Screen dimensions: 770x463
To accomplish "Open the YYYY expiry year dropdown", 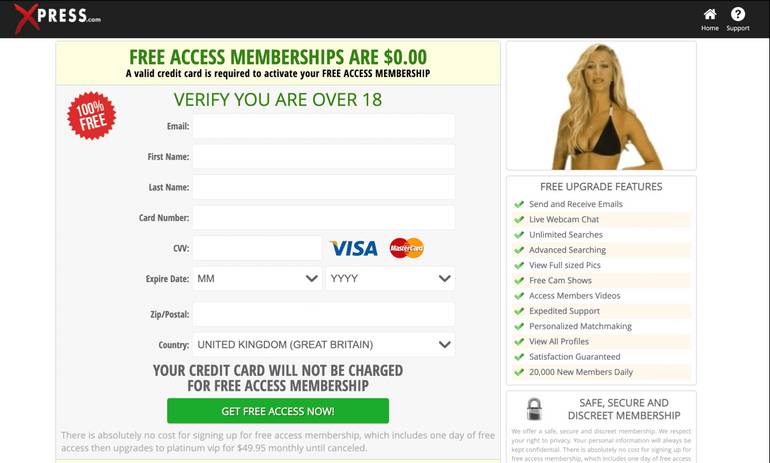I will (x=390, y=278).
